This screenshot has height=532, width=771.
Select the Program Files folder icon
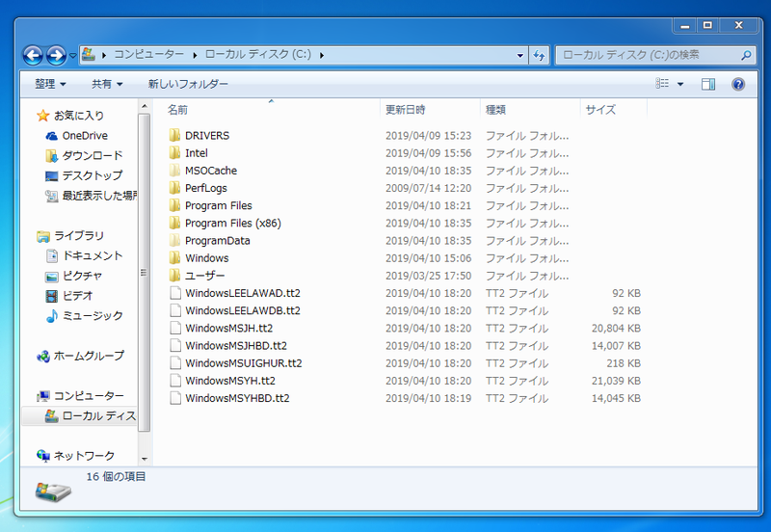[x=174, y=205]
